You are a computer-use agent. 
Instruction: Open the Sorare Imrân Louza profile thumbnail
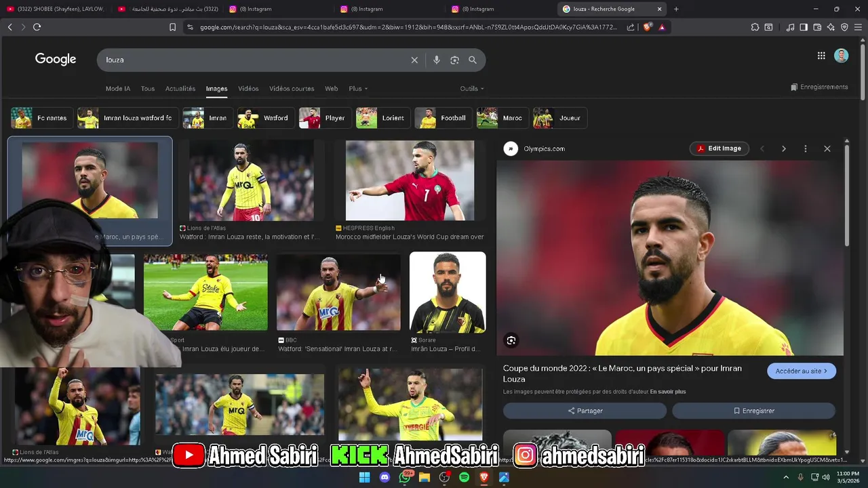(x=448, y=292)
